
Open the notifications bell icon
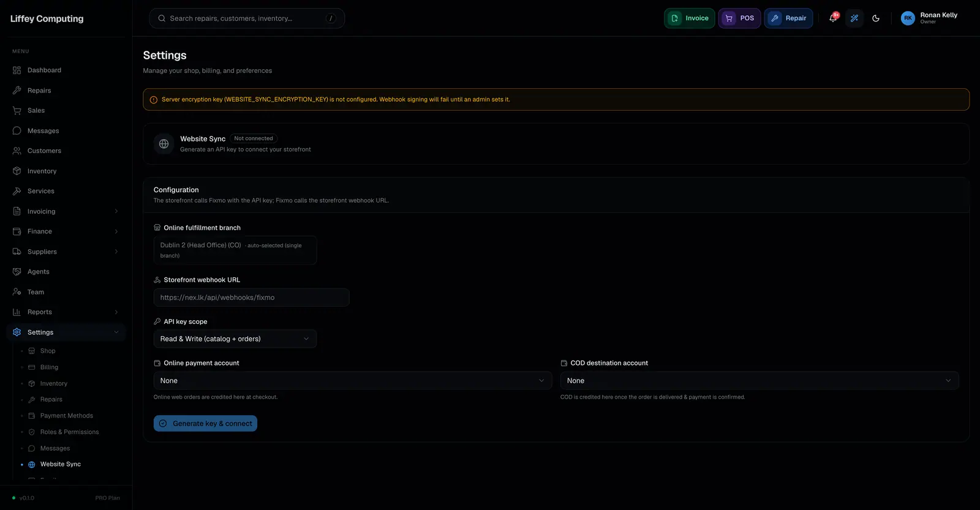tap(832, 18)
